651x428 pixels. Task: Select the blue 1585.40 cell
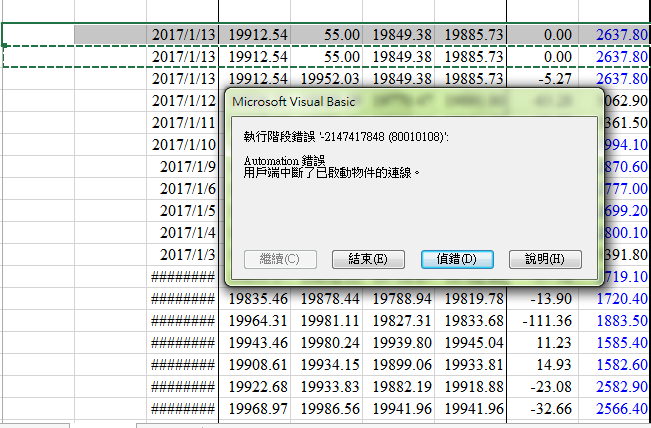point(614,342)
